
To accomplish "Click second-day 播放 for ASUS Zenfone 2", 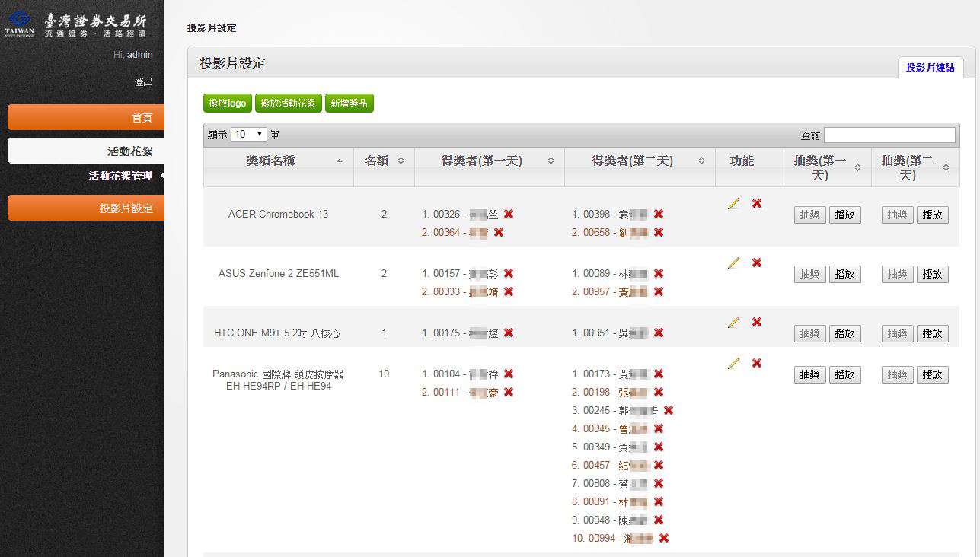I will pyautogui.click(x=933, y=274).
